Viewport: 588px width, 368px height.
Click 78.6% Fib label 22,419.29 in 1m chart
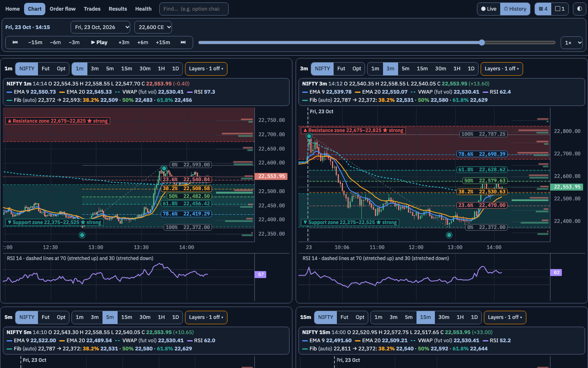pos(186,214)
